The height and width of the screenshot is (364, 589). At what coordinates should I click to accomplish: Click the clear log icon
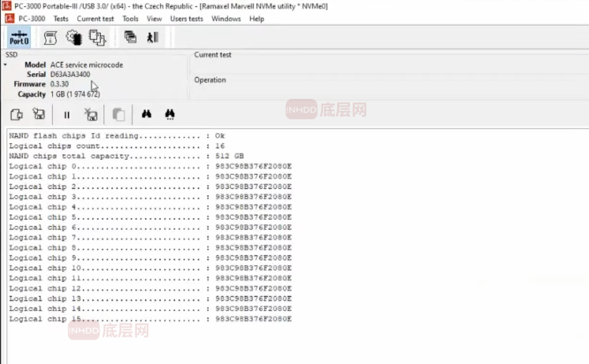click(x=90, y=114)
